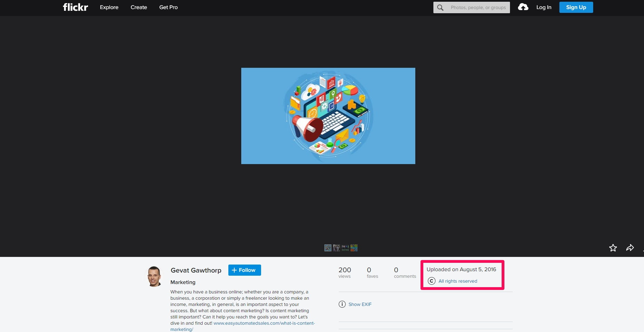Click the cloud upload icon
The image size is (644, 332).
523,7
